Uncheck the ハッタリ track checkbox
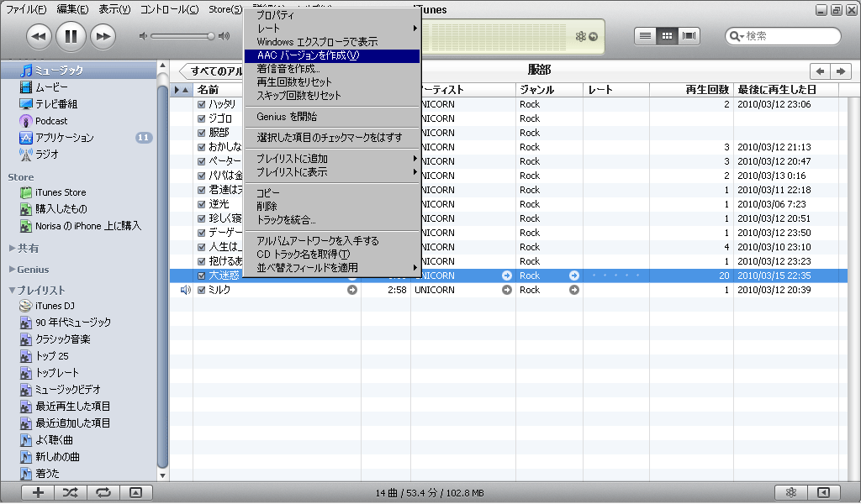The image size is (861, 504). [202, 104]
